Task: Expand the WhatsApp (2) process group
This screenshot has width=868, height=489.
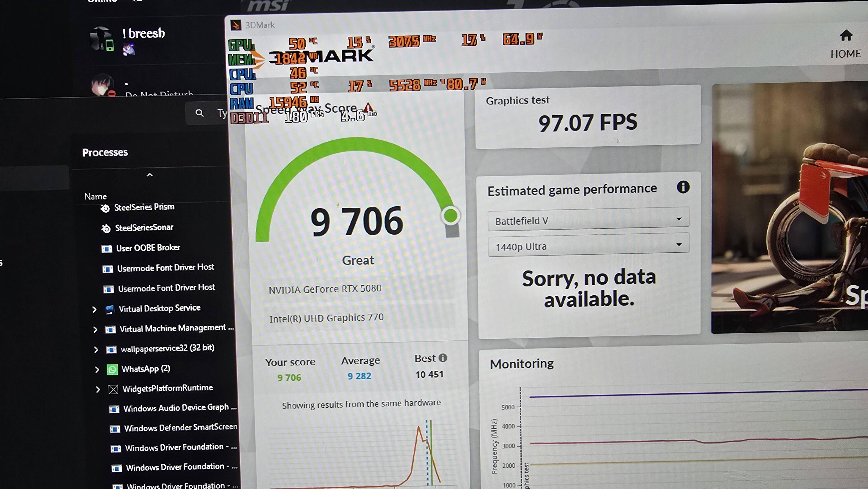Action: (x=97, y=370)
